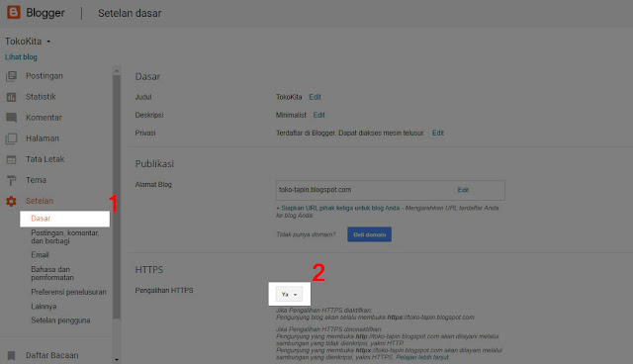The width and height of the screenshot is (633, 364).
Task: Open the Tata Letak menu item
Action: coord(45,159)
